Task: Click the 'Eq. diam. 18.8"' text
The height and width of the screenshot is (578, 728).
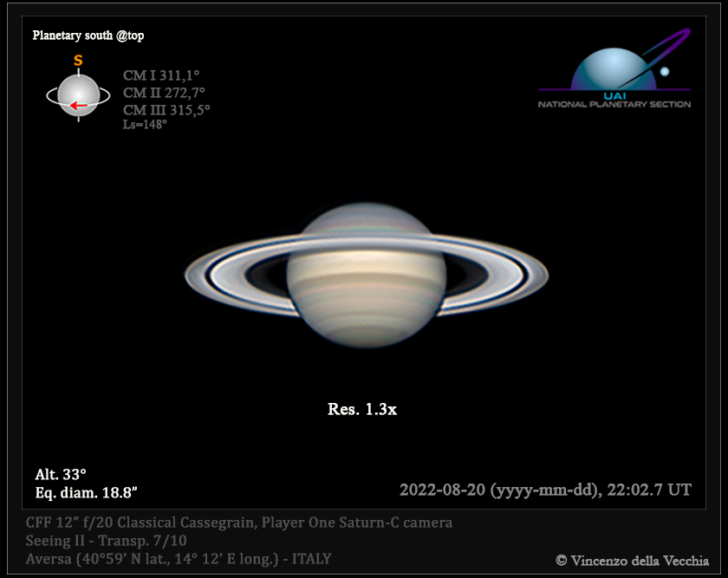Action: point(87,492)
